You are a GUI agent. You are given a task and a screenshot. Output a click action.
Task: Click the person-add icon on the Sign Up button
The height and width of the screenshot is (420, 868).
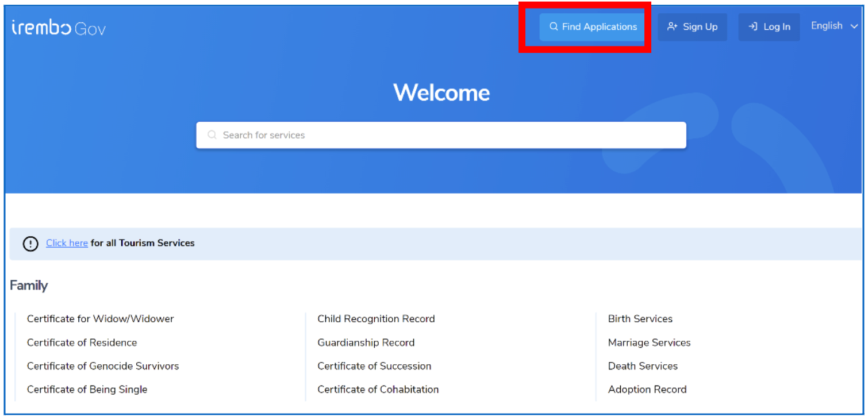click(673, 26)
